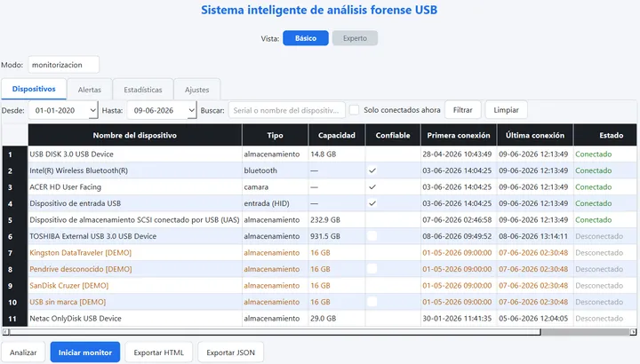Screen dimensions: 640x364
Task: Click the horizontal scrollbar right arrow
Action: tap(633, 332)
